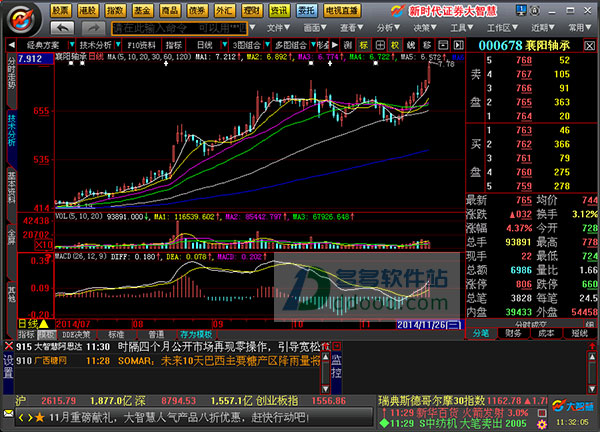Click the round Dazhihui logo button
The image size is (600, 432).
(x=23, y=20)
